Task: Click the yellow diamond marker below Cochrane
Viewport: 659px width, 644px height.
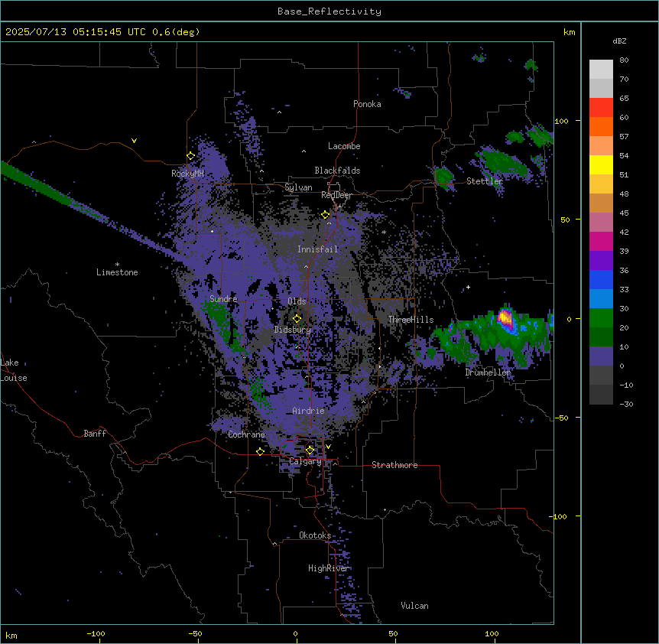Action: pos(260,451)
